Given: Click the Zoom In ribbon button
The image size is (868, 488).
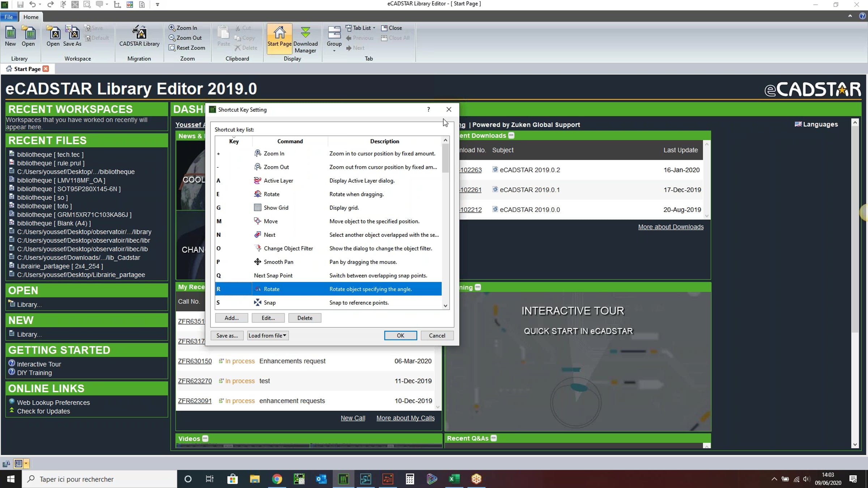Looking at the screenshot, I should (x=183, y=28).
